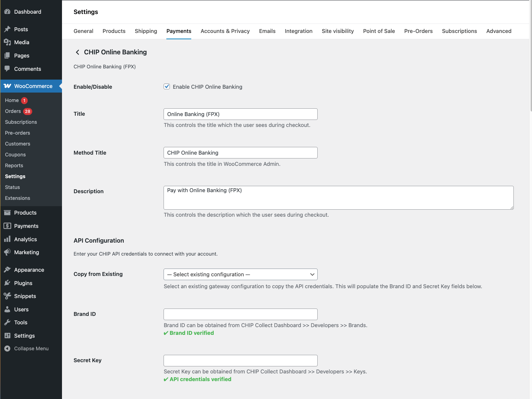Click into the Description text area
532x399 pixels.
click(338, 198)
